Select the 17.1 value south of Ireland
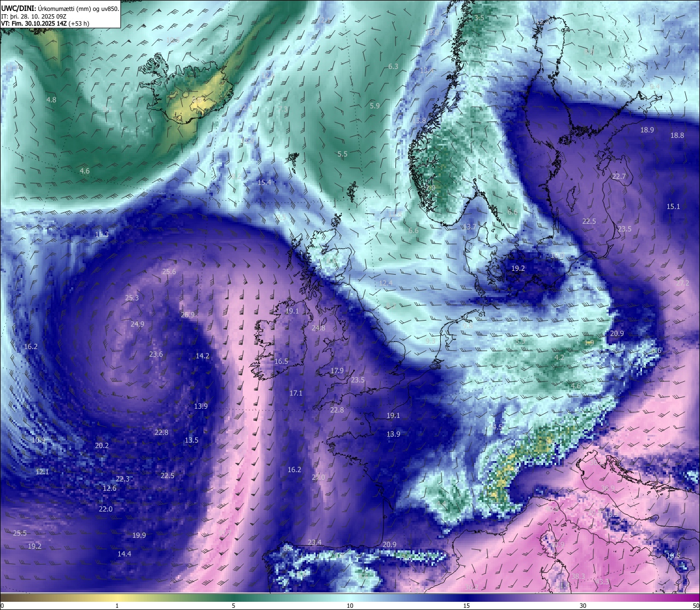The image size is (700, 610). point(296,393)
